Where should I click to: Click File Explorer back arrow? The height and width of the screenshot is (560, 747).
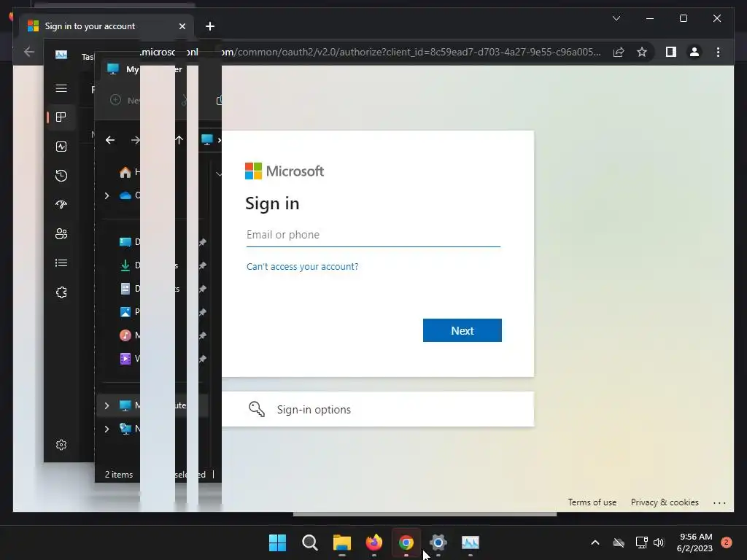[x=110, y=140]
